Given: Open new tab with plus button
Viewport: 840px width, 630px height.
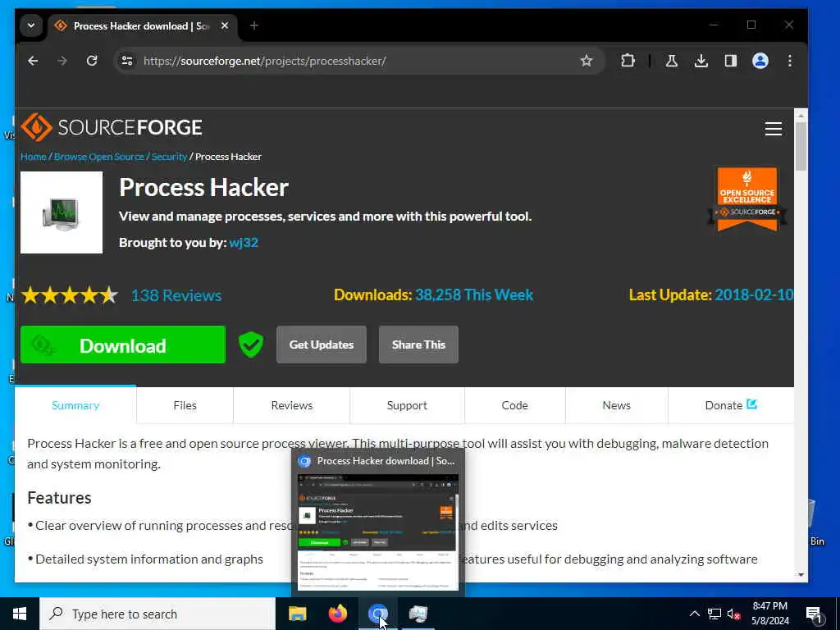Looking at the screenshot, I should point(254,25).
